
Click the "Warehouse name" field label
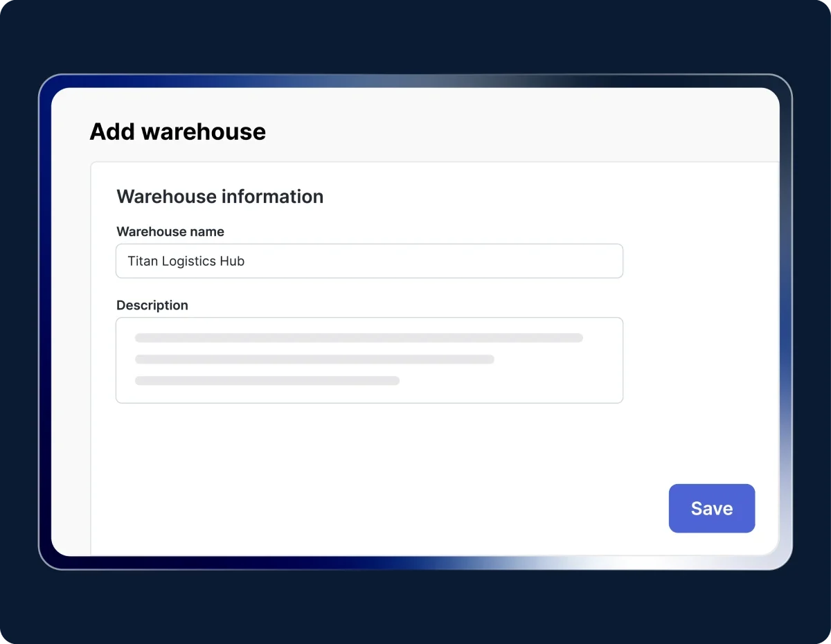tap(170, 231)
